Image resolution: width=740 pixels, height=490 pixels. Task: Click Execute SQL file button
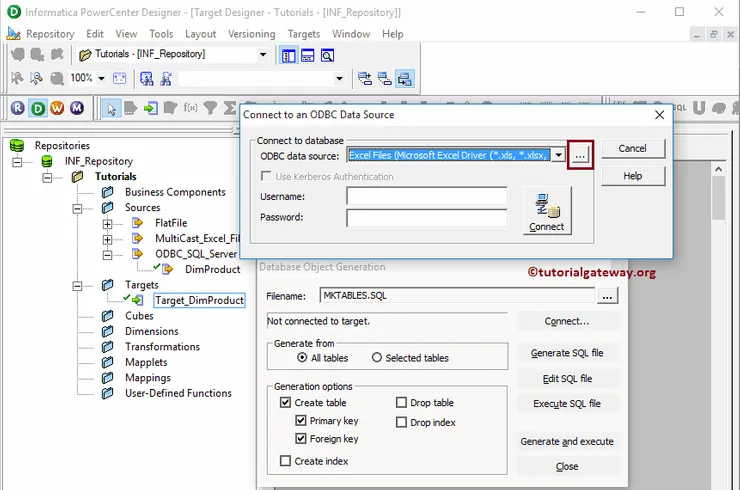pos(567,403)
